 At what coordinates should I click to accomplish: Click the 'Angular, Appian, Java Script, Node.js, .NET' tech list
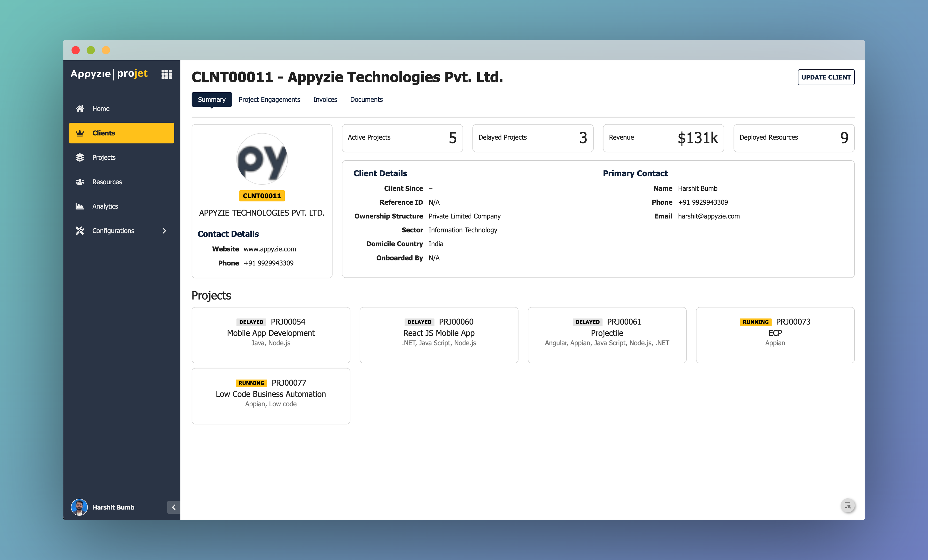[x=607, y=343]
